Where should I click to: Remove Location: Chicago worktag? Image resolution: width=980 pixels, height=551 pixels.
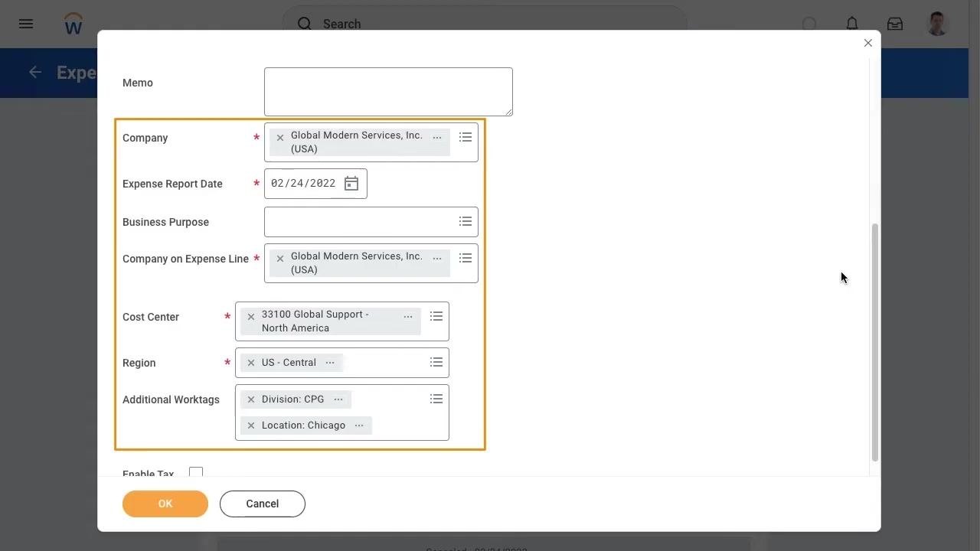(x=251, y=425)
